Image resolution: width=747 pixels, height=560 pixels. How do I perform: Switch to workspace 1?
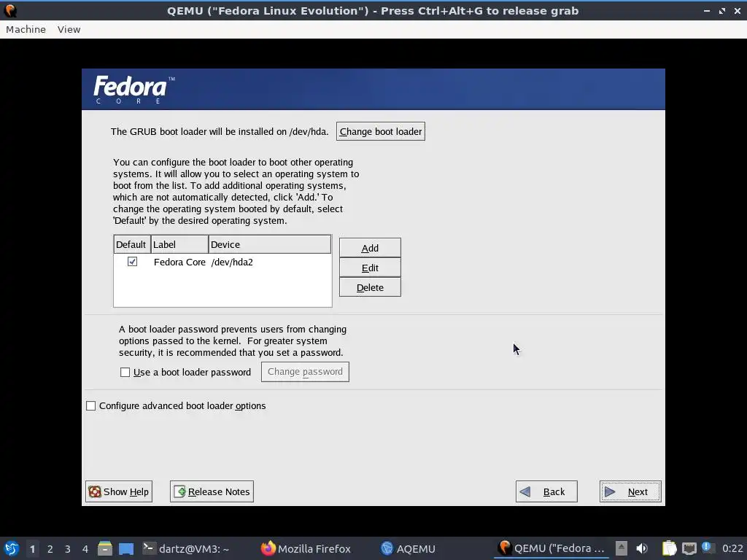click(32, 549)
